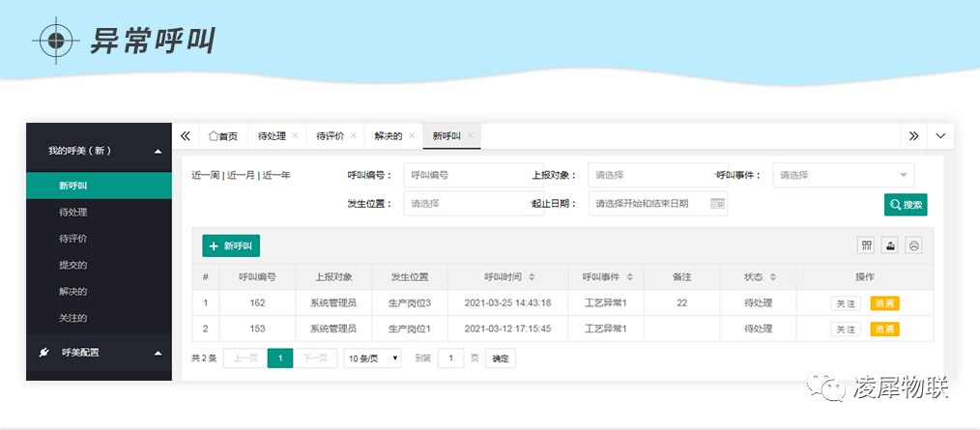Click the 搜索 search button
Viewport: 980px width, 430px height.
pyautogui.click(x=906, y=204)
